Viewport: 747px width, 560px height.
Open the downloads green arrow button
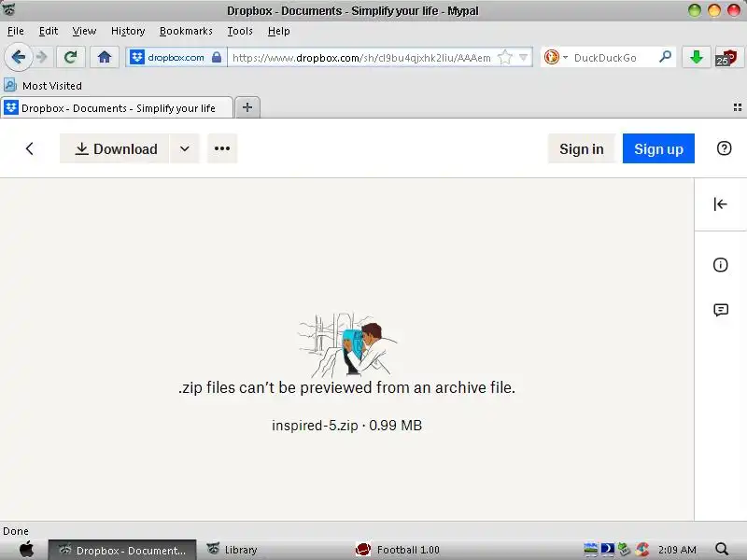click(697, 58)
